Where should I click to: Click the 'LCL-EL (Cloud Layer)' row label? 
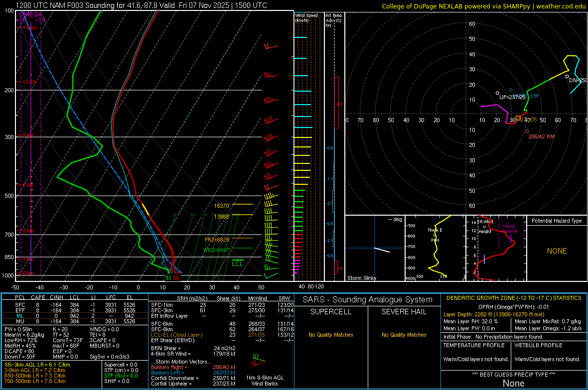click(176, 335)
